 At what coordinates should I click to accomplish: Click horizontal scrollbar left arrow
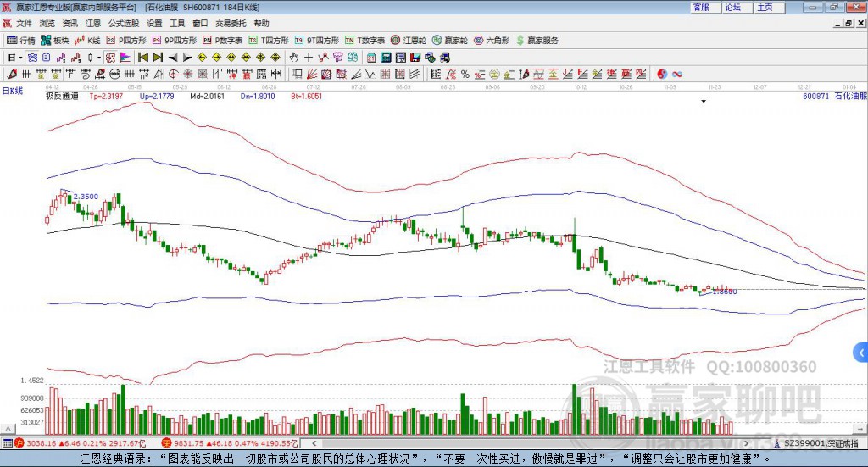(314, 443)
